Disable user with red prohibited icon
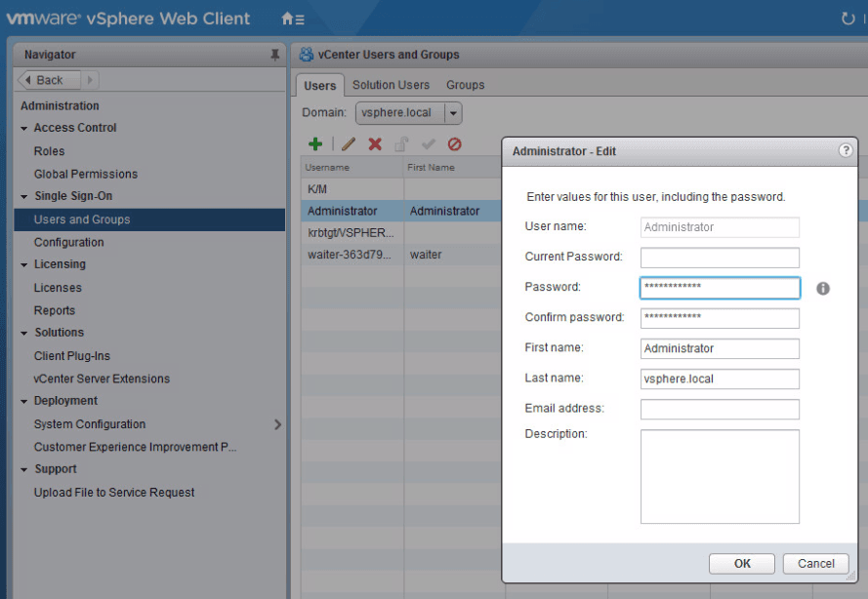The width and height of the screenshot is (868, 599). coord(454,144)
